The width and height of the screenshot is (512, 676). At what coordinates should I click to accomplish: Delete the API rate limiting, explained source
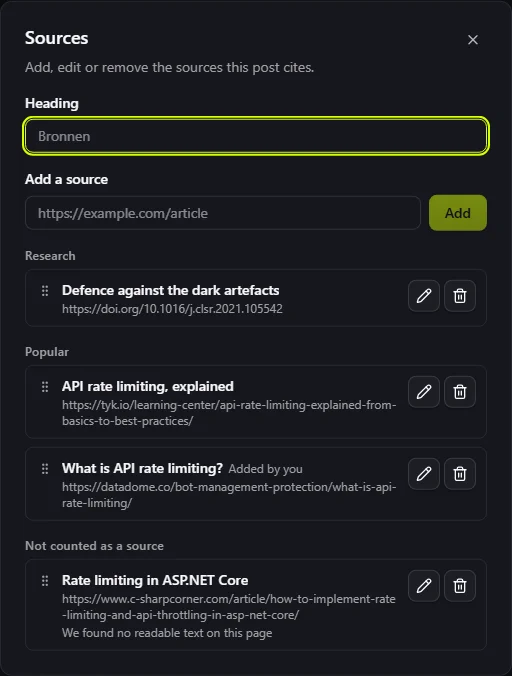tap(460, 392)
